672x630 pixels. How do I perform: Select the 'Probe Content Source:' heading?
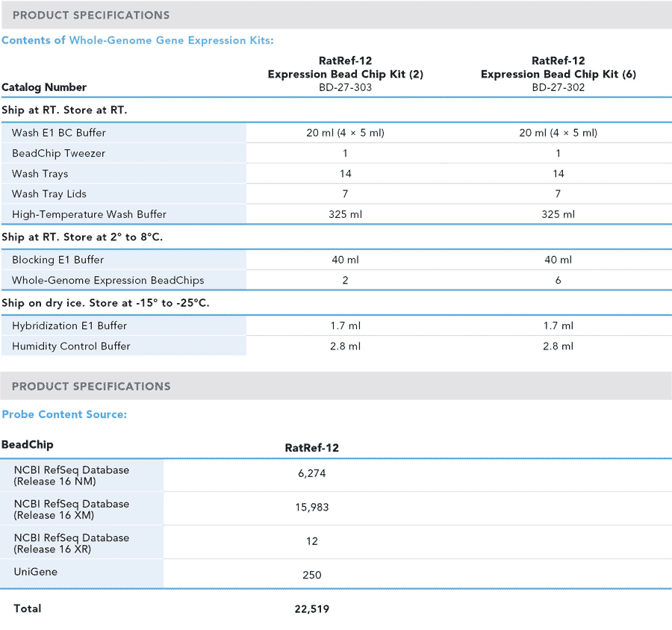coord(64,414)
